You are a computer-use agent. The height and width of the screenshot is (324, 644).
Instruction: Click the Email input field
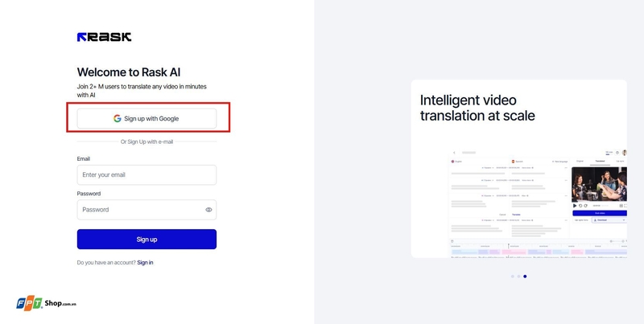tap(147, 175)
